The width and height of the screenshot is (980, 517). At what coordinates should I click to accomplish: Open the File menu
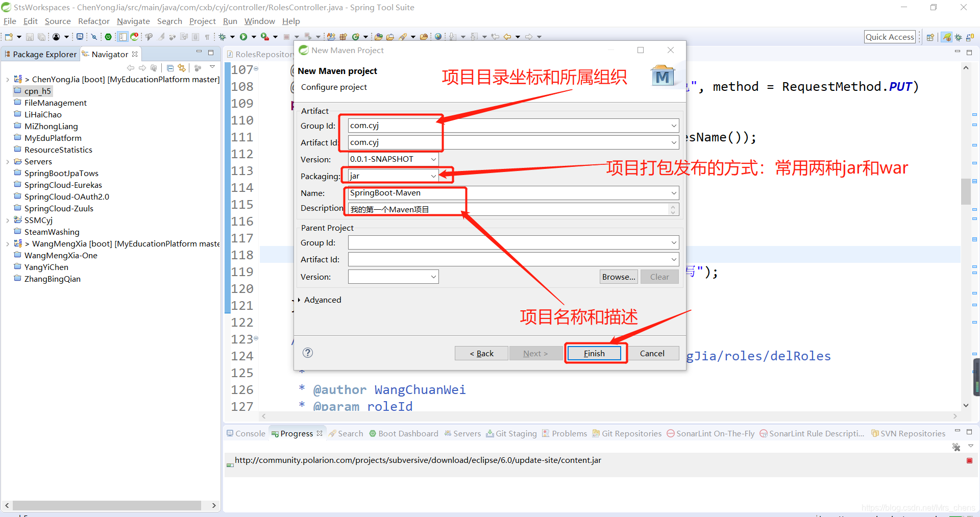(10, 21)
